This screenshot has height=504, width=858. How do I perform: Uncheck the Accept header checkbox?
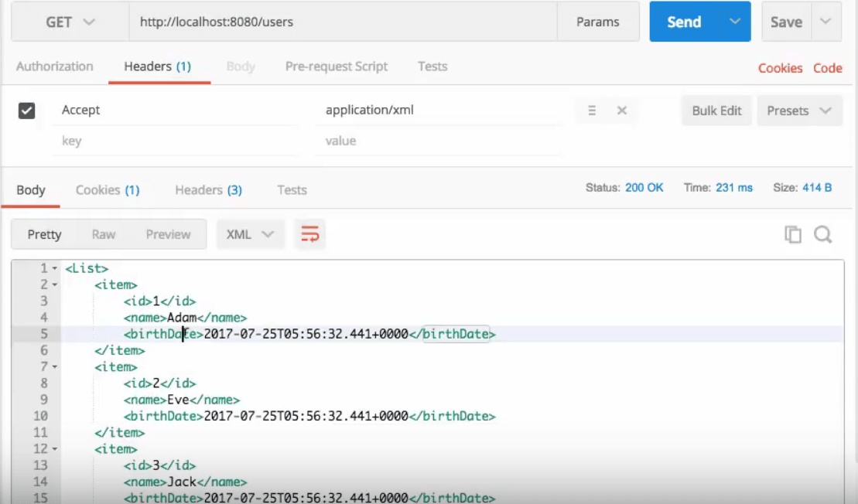click(x=27, y=111)
